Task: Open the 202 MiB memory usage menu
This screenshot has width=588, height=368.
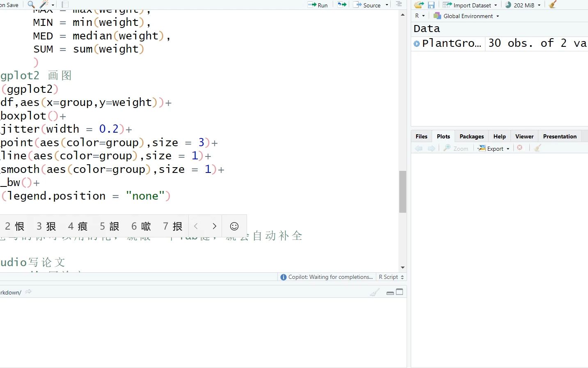Action: (523, 5)
